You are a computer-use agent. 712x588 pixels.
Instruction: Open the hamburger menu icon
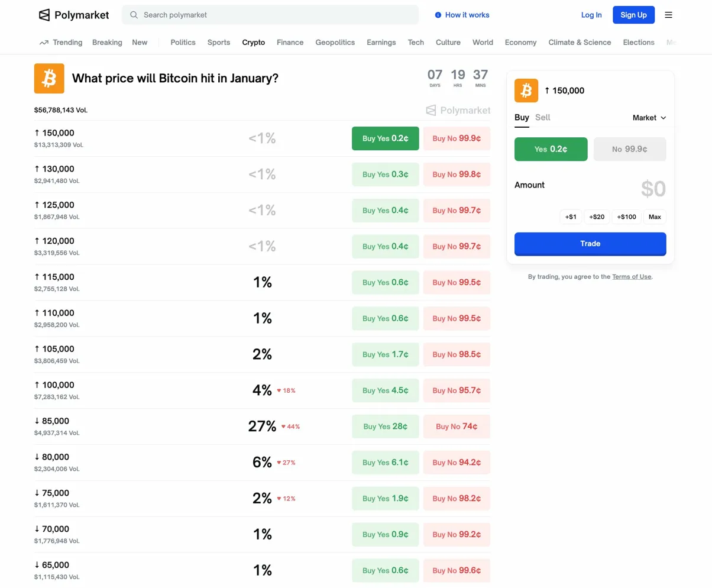pyautogui.click(x=668, y=15)
